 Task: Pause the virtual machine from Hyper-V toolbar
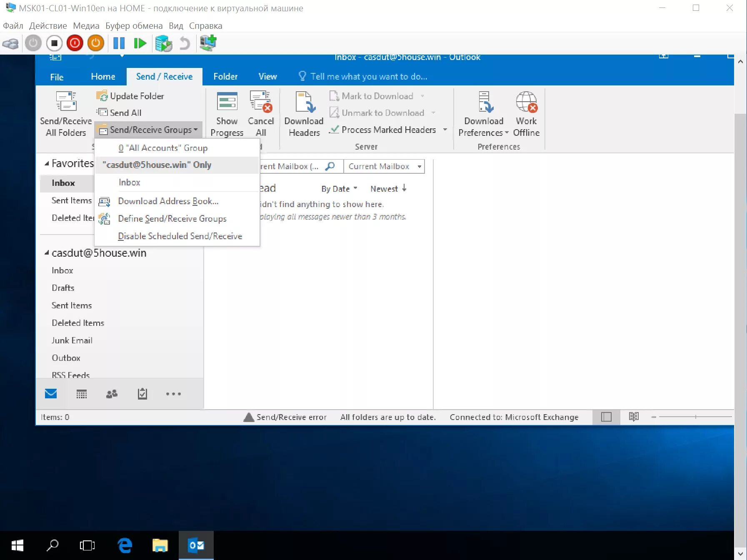[x=118, y=43]
